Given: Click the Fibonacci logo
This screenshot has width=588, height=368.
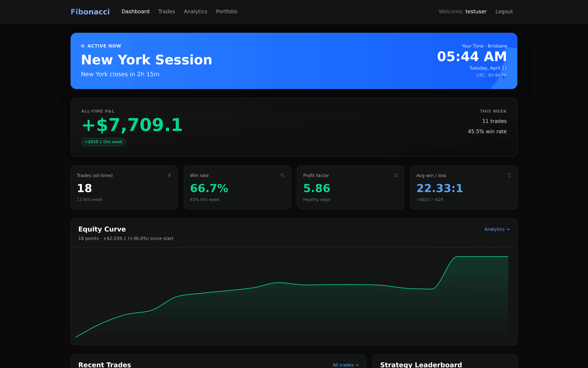Looking at the screenshot, I should (x=90, y=12).
